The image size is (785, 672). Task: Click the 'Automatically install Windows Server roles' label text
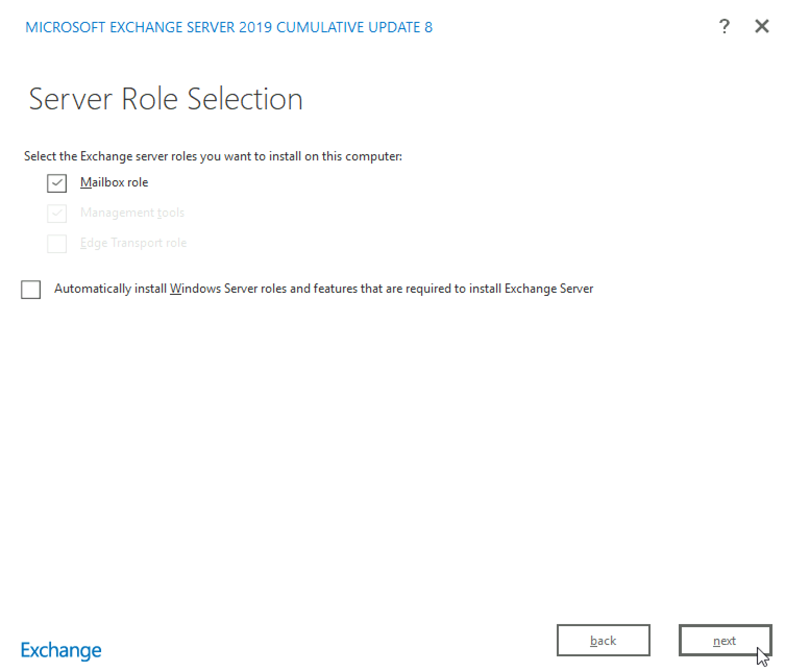324,289
